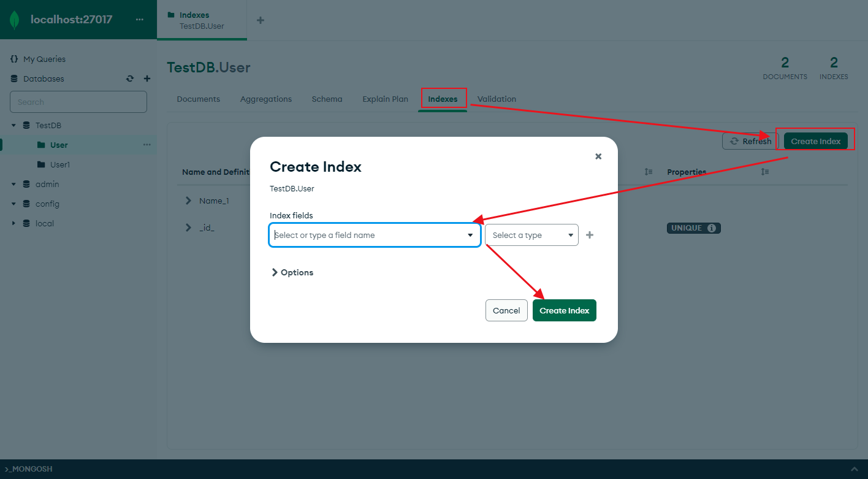Click the Name and Definition column header
Viewport: 868px width, 479px height.
[x=216, y=172]
